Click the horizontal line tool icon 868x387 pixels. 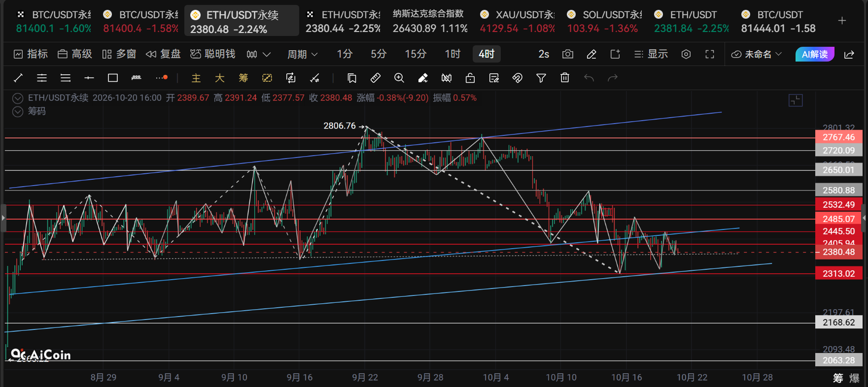pos(89,78)
